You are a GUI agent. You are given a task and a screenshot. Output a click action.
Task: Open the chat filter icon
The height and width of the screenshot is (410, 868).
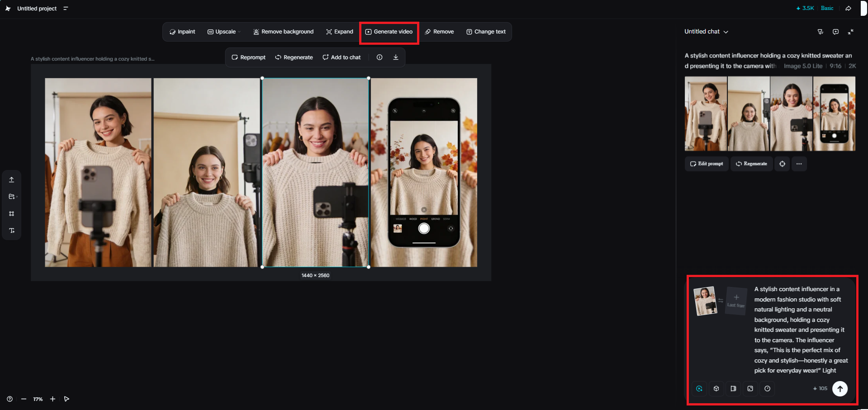coord(820,32)
